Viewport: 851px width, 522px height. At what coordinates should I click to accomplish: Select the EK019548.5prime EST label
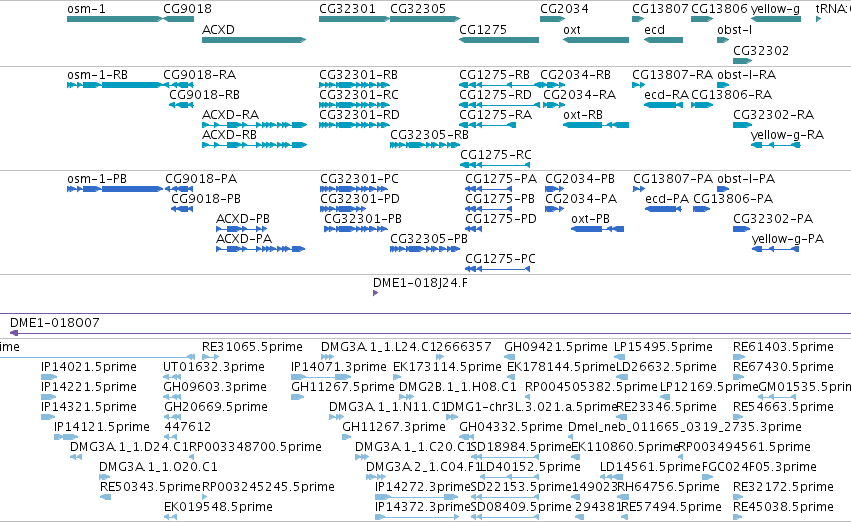(x=218, y=507)
